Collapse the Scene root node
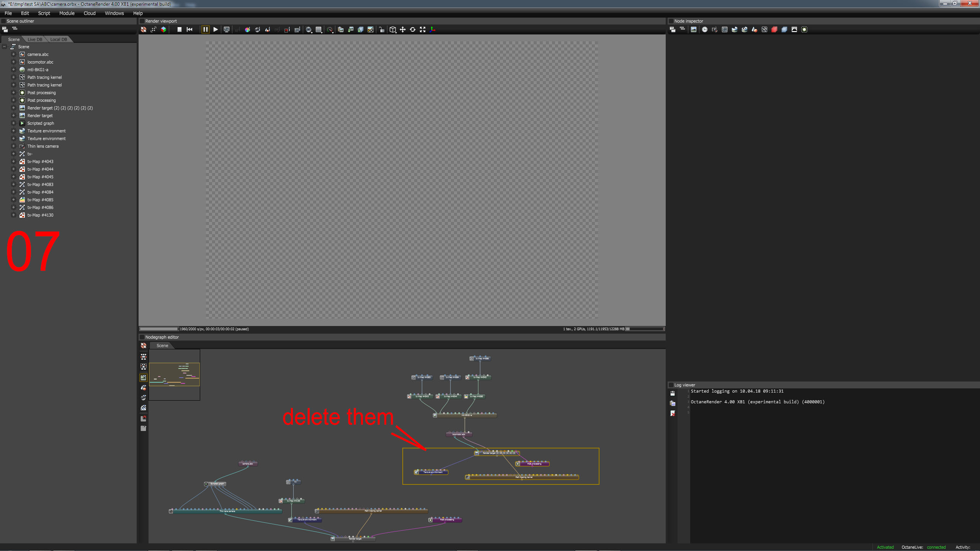Screen dimensions: 980x551 point(5,47)
